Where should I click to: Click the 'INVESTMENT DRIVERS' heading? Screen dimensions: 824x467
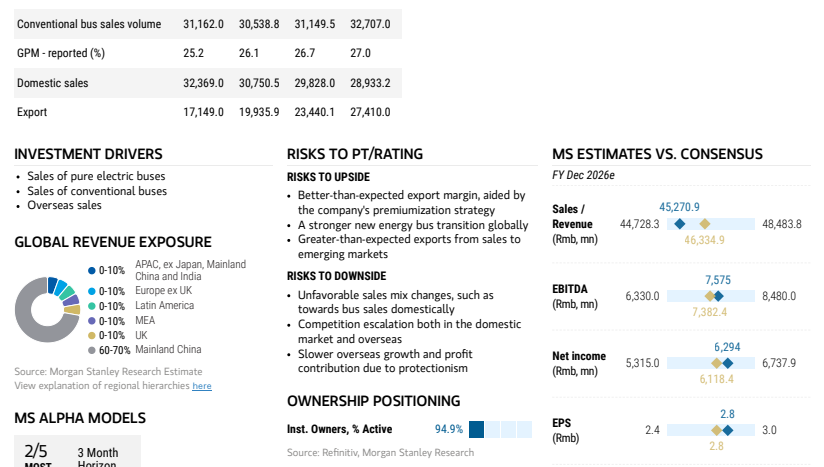[88, 154]
